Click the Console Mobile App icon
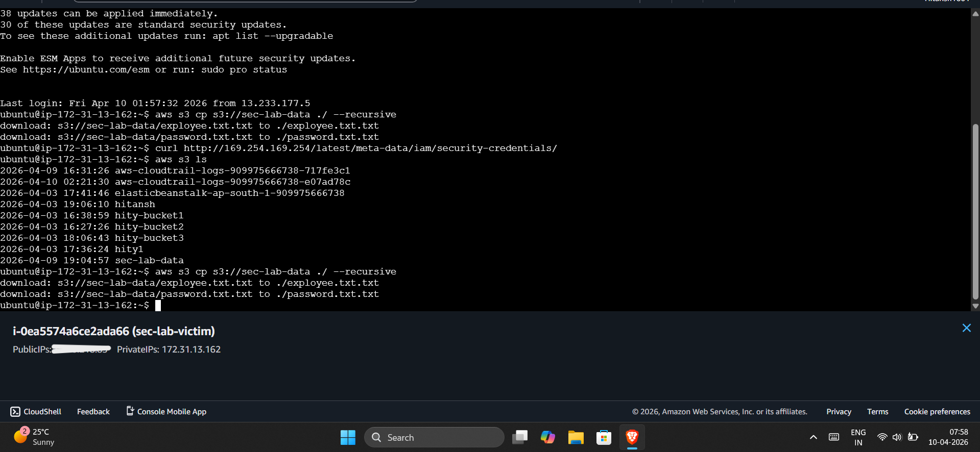This screenshot has width=980, height=452. point(130,411)
